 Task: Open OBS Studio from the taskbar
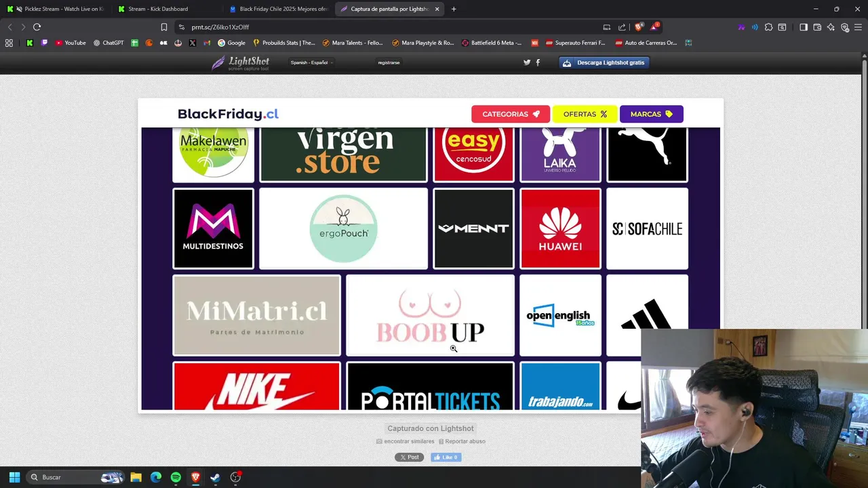coord(235,477)
